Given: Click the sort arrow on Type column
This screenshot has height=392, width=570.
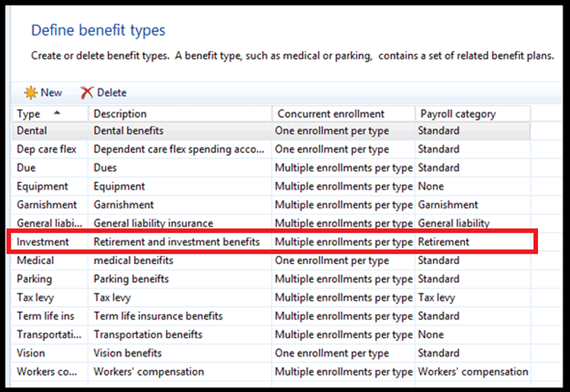Looking at the screenshot, I should coord(57,113).
